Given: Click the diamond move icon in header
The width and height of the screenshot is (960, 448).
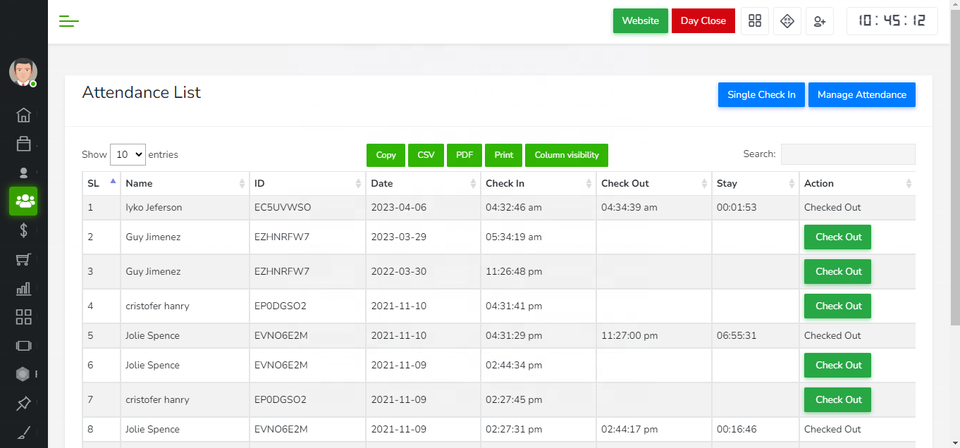Looking at the screenshot, I should pos(787,21).
